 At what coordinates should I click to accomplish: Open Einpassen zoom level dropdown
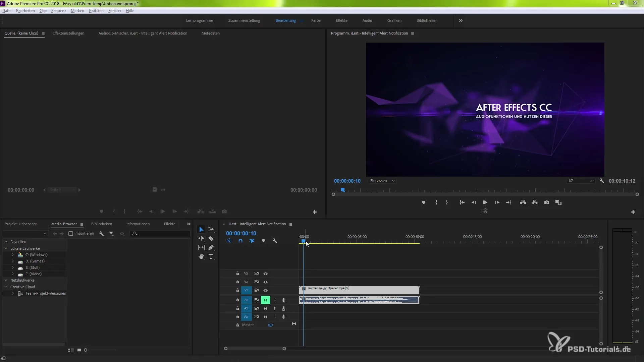click(382, 181)
